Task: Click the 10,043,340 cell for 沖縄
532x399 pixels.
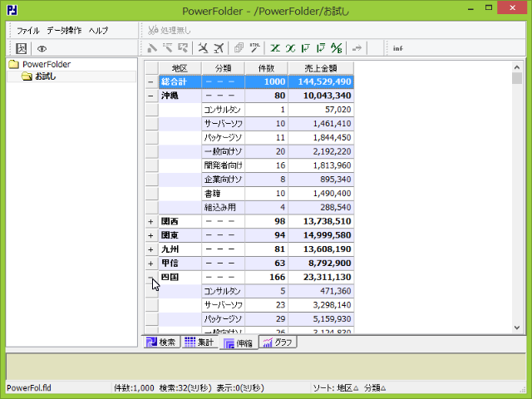Action: pyautogui.click(x=321, y=96)
